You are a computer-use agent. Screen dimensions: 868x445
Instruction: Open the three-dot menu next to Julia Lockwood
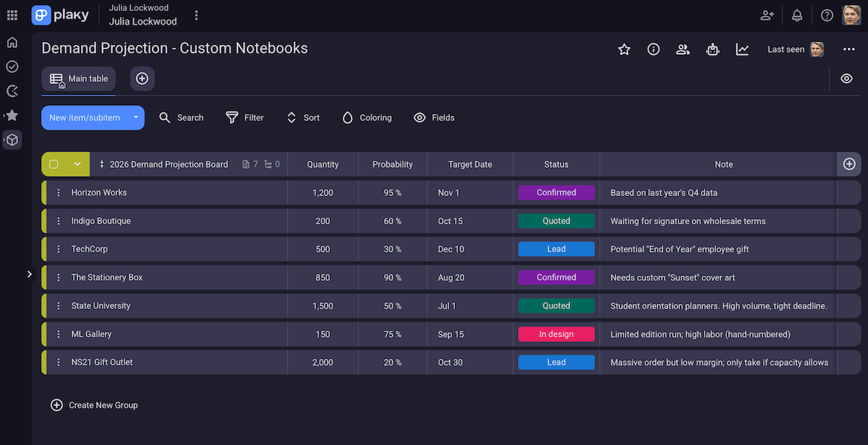tap(196, 14)
